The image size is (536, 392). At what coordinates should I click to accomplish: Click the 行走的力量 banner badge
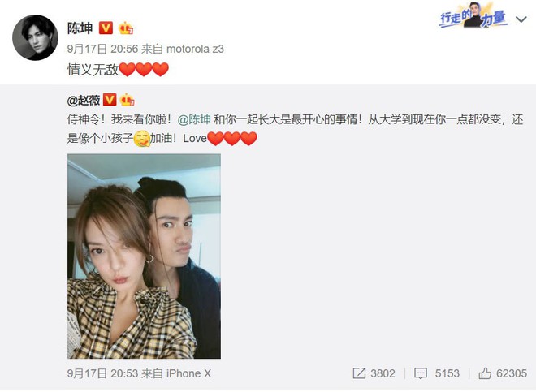[473, 16]
